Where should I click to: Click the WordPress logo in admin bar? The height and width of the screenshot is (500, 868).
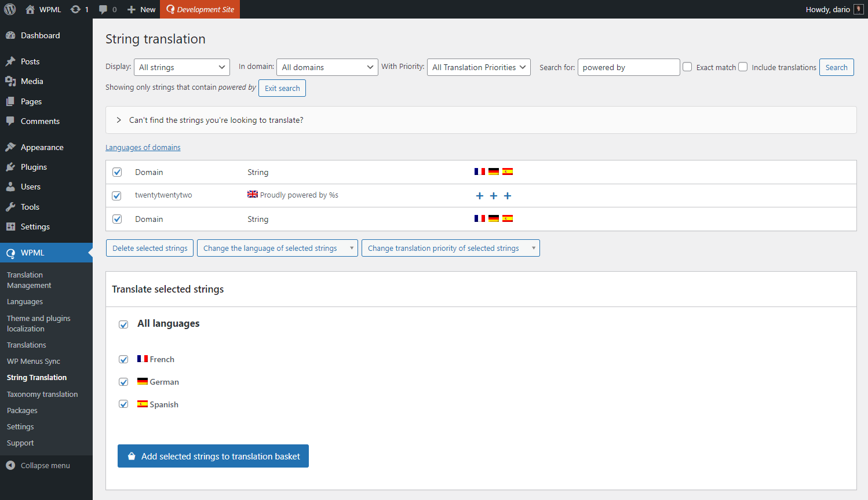10,9
